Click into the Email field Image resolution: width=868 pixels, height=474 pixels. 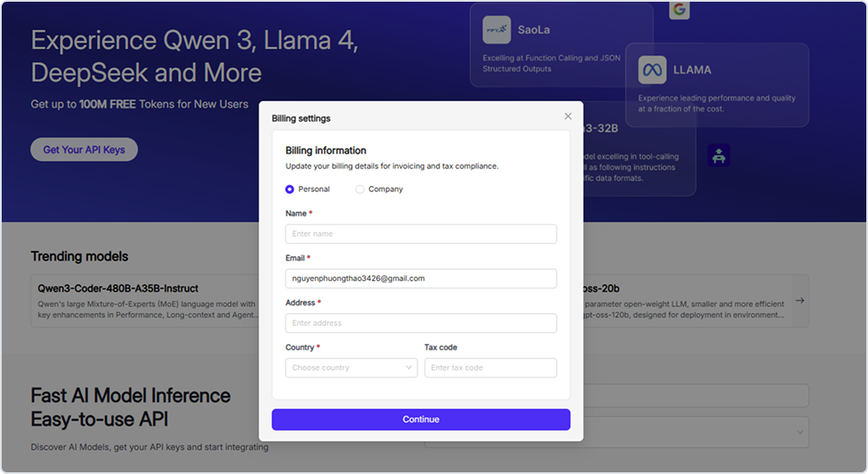(421, 279)
